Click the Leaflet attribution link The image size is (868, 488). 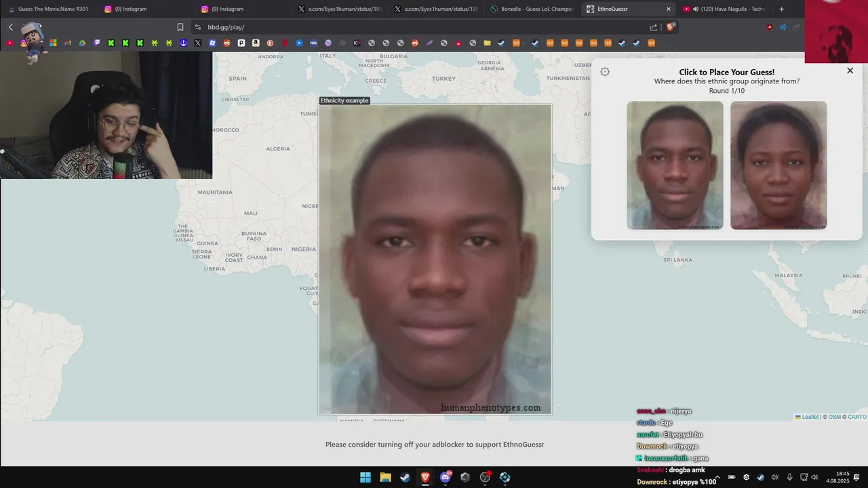tap(807, 417)
